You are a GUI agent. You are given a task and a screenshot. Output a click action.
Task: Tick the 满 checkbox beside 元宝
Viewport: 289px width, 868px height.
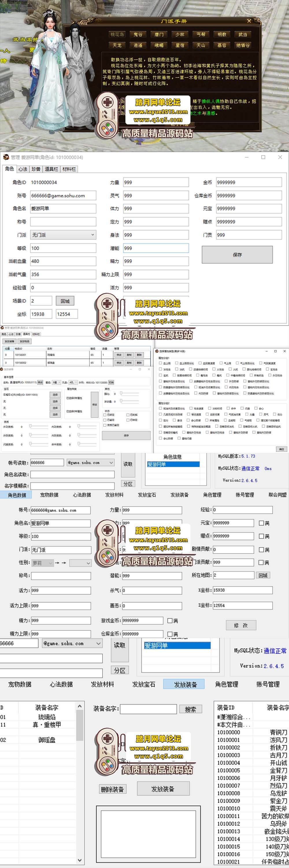click(262, 523)
